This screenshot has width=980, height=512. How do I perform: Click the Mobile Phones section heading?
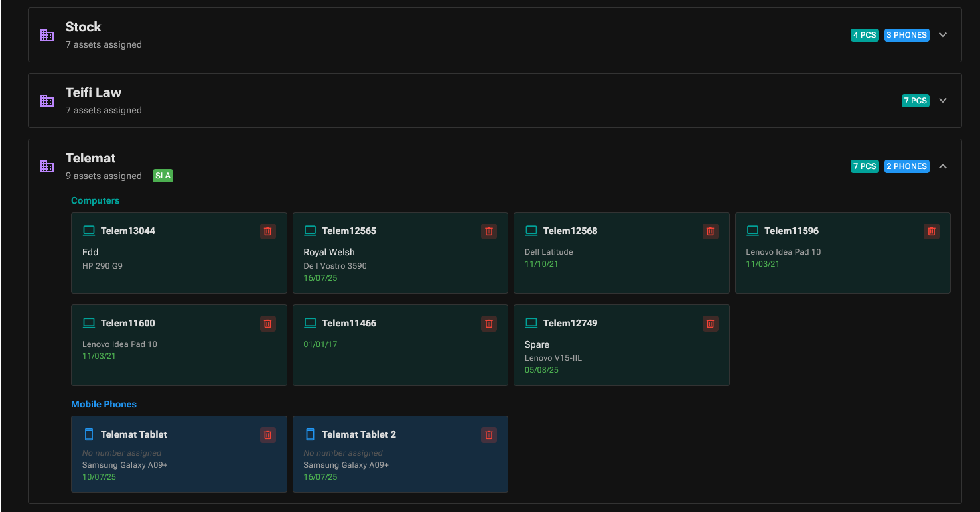104,404
